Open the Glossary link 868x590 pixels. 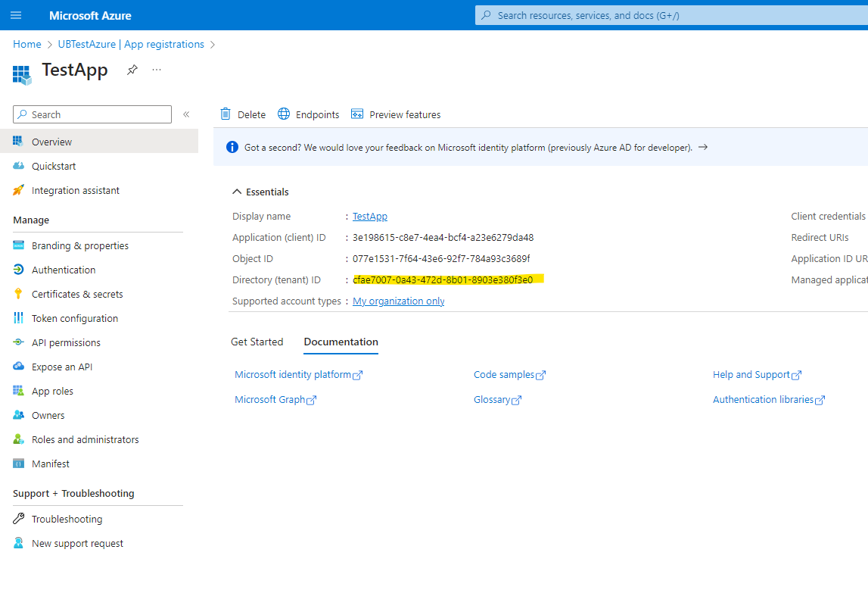497,399
